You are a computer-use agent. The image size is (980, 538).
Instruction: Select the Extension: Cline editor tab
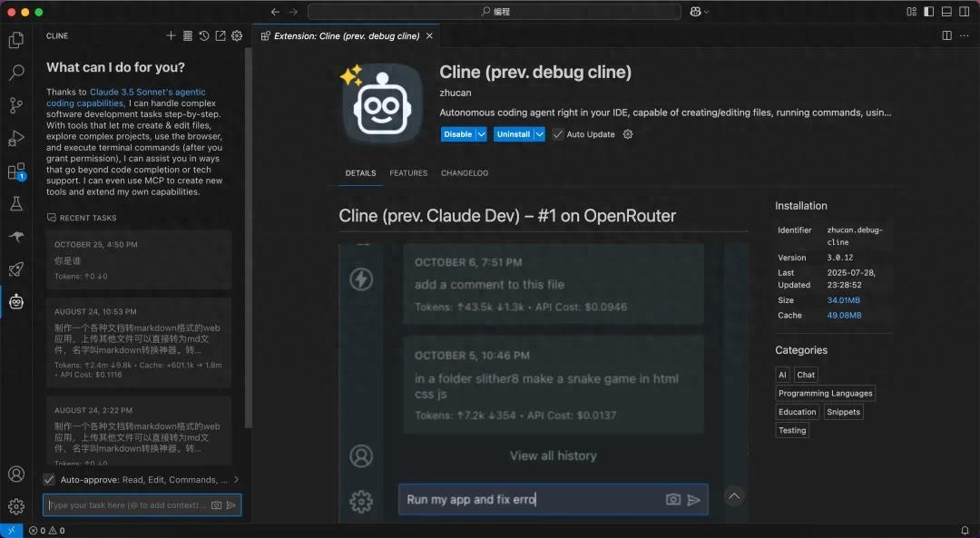pos(347,35)
